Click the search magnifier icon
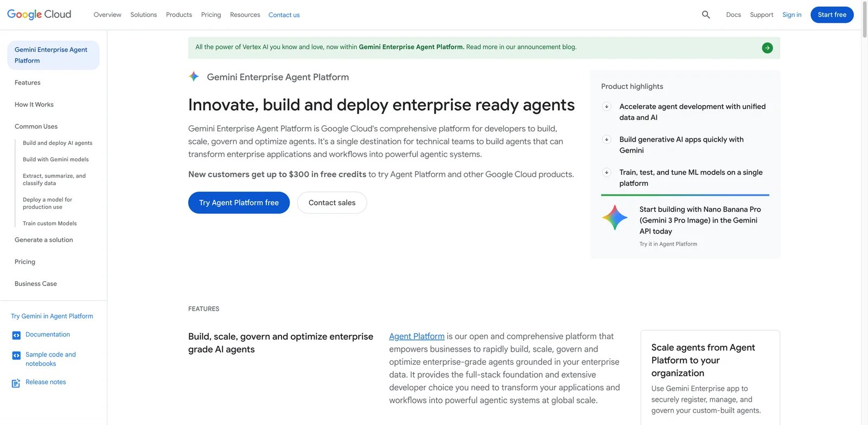 (706, 15)
